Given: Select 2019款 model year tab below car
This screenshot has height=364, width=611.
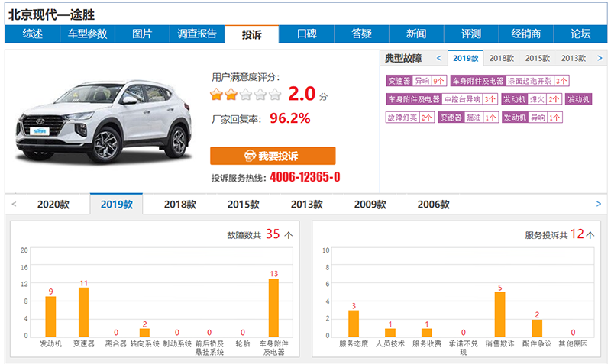Looking at the screenshot, I should [117, 204].
